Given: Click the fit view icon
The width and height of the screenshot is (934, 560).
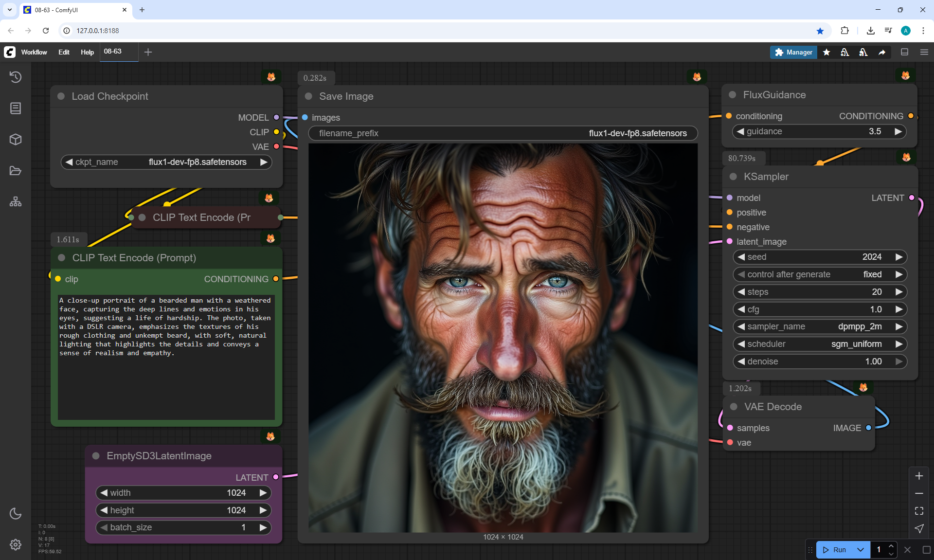Looking at the screenshot, I should click(x=919, y=511).
